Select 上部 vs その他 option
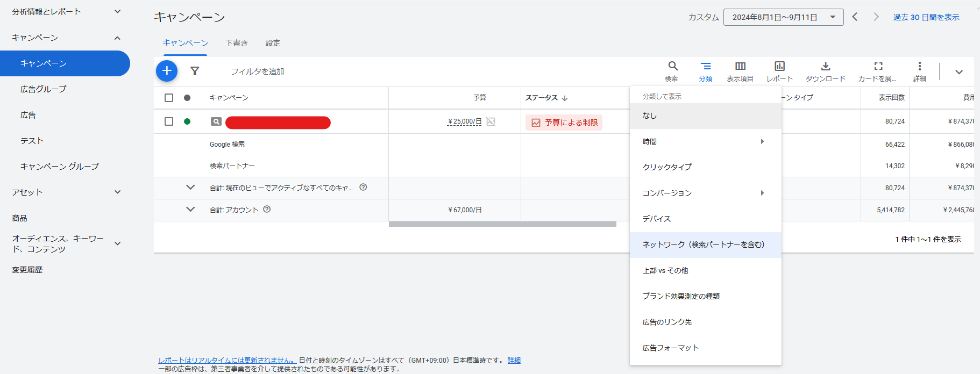This screenshot has width=980, height=374. (706, 270)
